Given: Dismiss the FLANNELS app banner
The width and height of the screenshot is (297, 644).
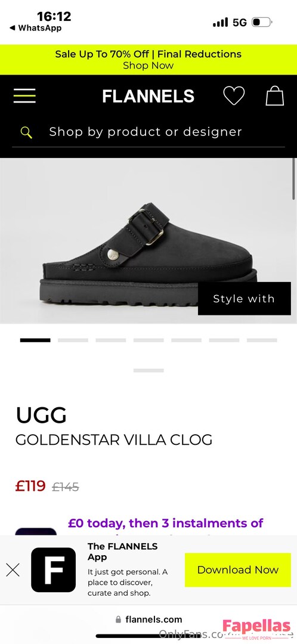Looking at the screenshot, I should 13,569.
